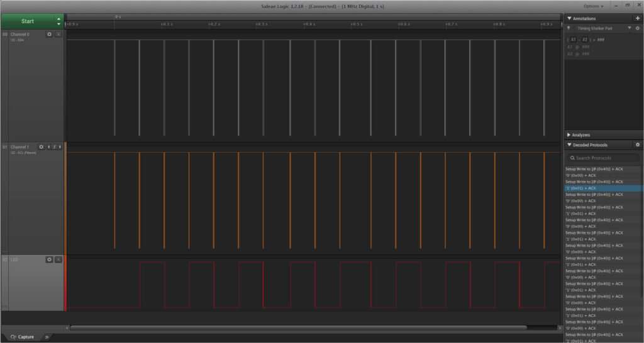This screenshot has height=343, width=644.
Task: Remove the LED channel with its X icon
Action: click(58, 259)
